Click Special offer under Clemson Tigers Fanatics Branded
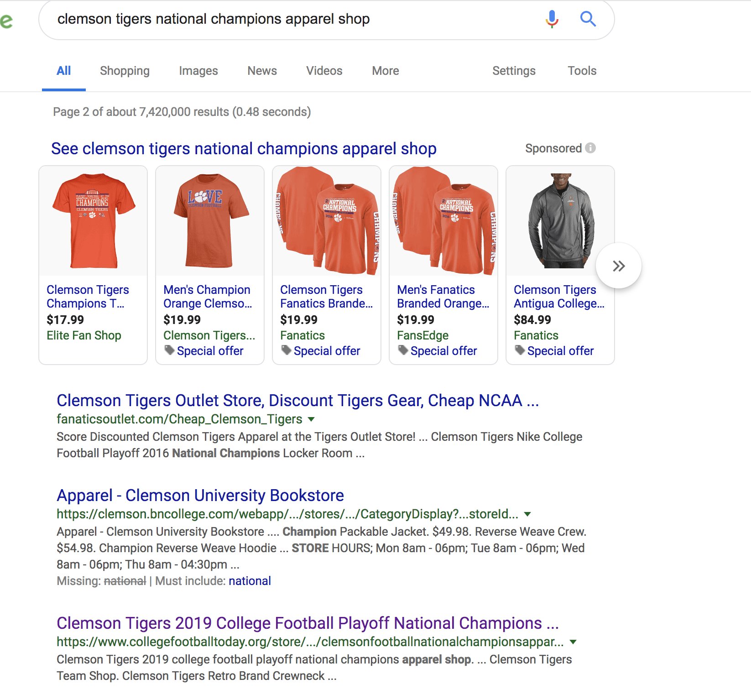The height and width of the screenshot is (700, 751). pos(327,351)
